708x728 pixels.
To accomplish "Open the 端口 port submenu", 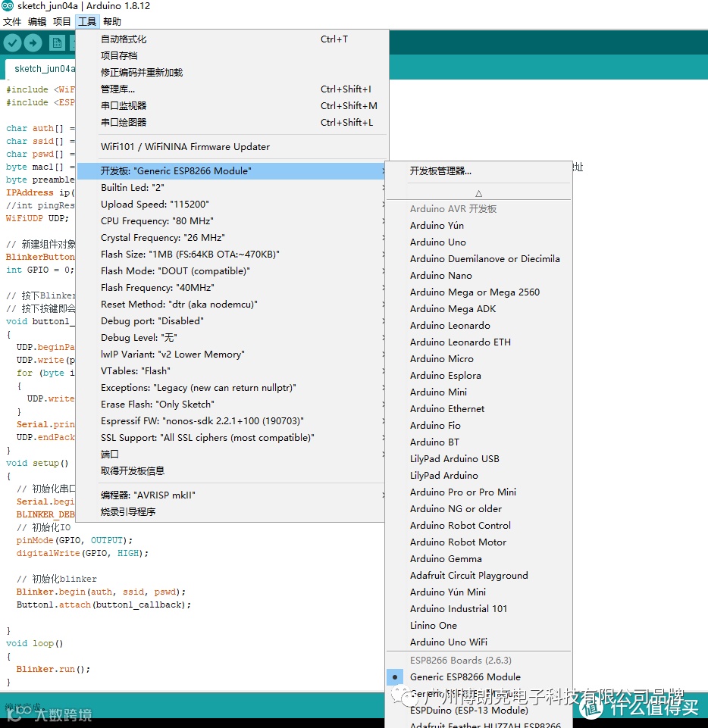I will click(231, 454).
